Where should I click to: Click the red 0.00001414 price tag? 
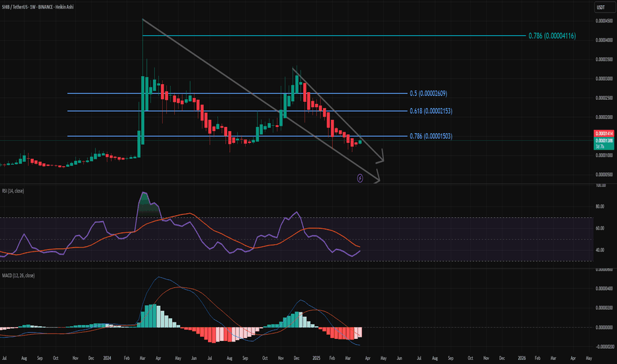point(604,134)
